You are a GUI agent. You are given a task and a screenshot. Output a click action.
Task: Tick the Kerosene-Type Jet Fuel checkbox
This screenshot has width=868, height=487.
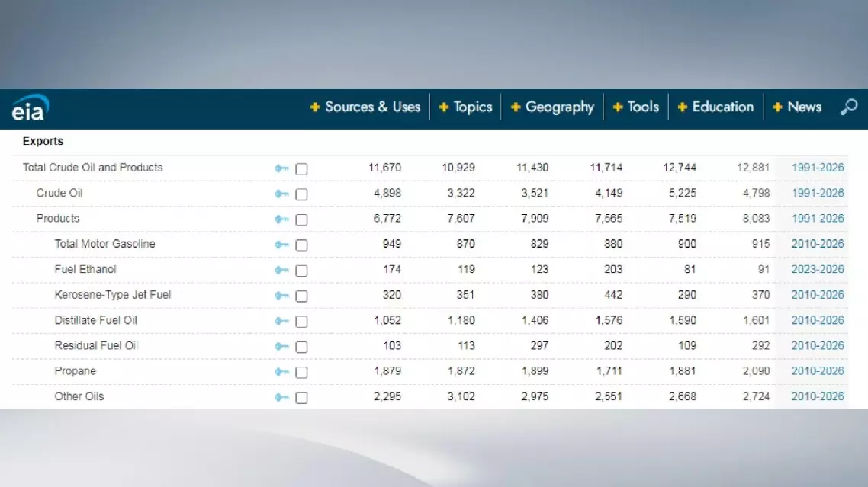tap(301, 296)
